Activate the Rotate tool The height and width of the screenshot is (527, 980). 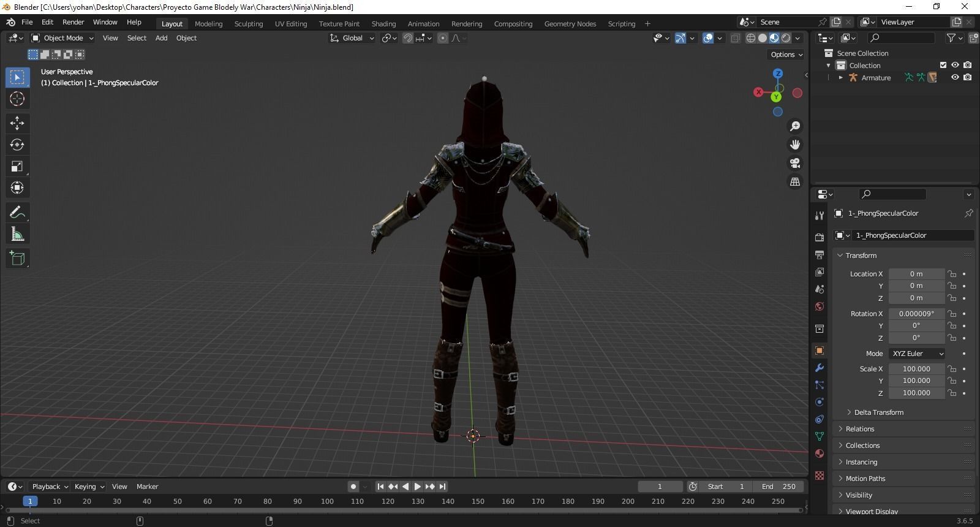pyautogui.click(x=17, y=145)
